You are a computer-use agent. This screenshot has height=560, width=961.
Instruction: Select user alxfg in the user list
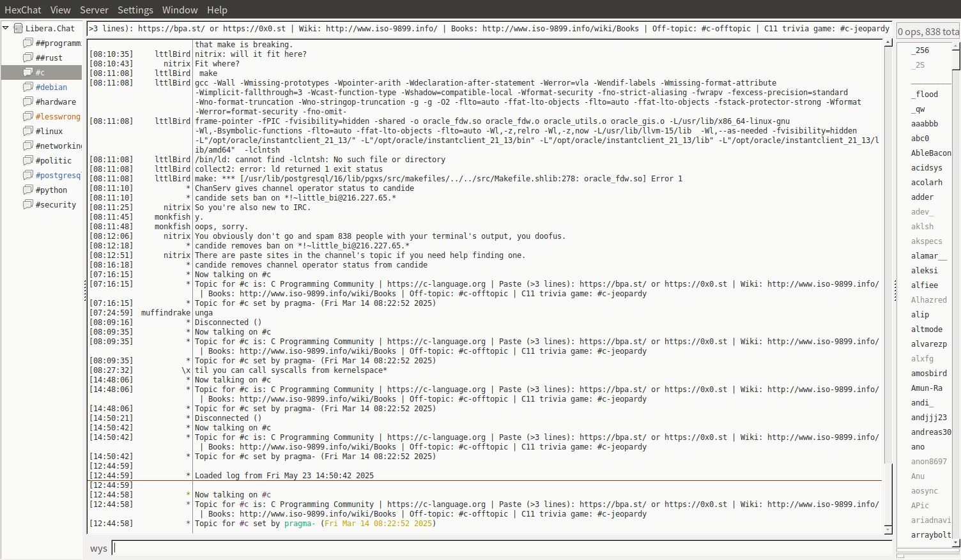tap(922, 358)
